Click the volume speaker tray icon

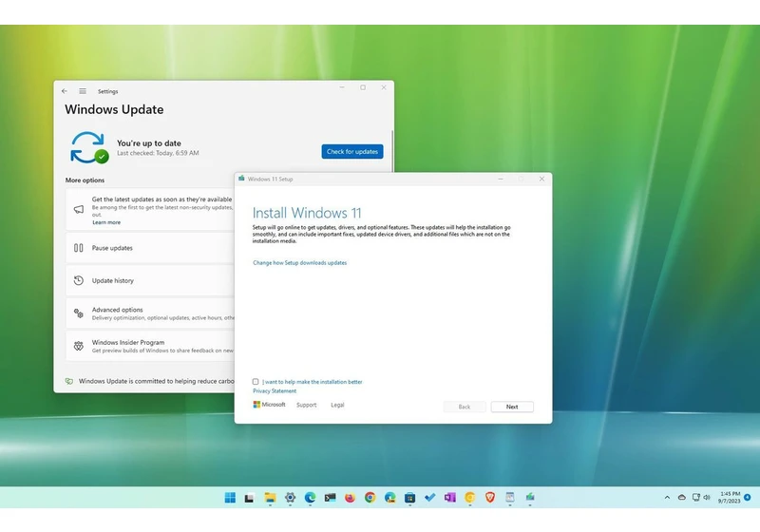707,498
